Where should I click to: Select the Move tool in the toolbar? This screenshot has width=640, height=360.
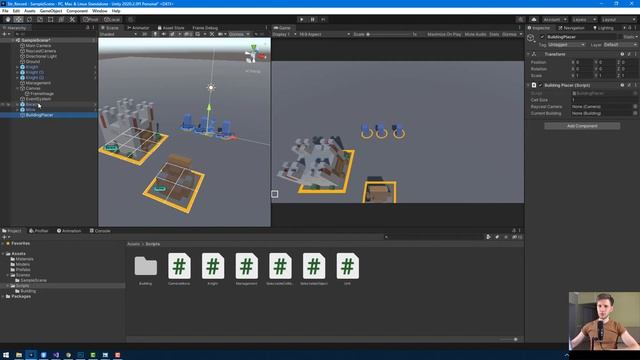tap(18, 20)
